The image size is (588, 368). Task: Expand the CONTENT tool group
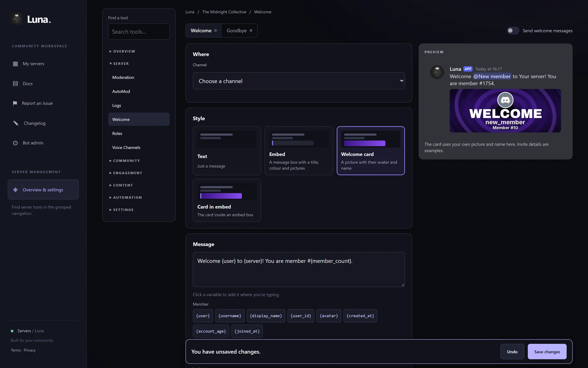pos(122,185)
